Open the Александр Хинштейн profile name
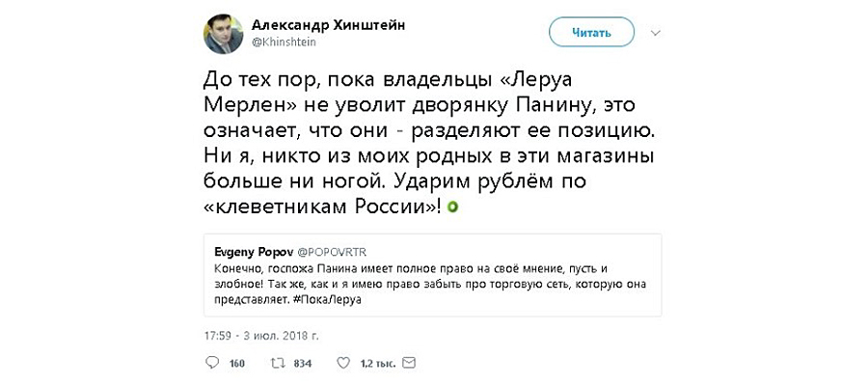868x386 pixels. point(328,24)
